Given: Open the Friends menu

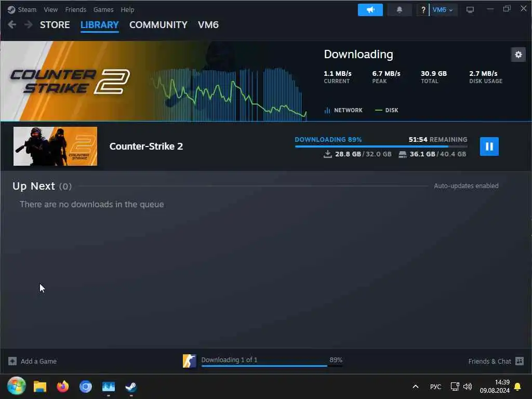Looking at the screenshot, I should 75,9.
